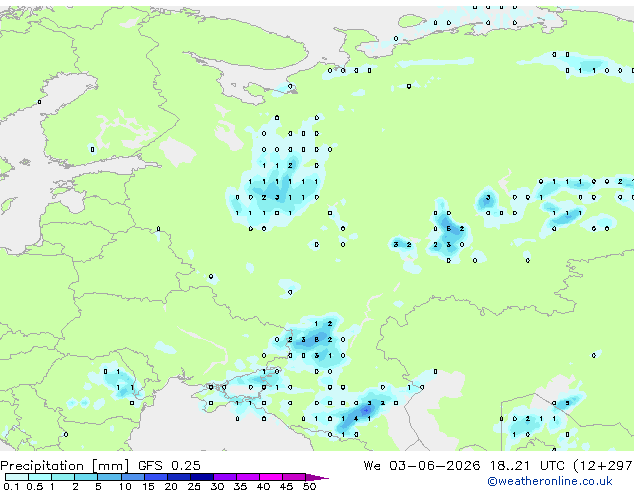Click the date "03-06-2026" text

point(435,466)
